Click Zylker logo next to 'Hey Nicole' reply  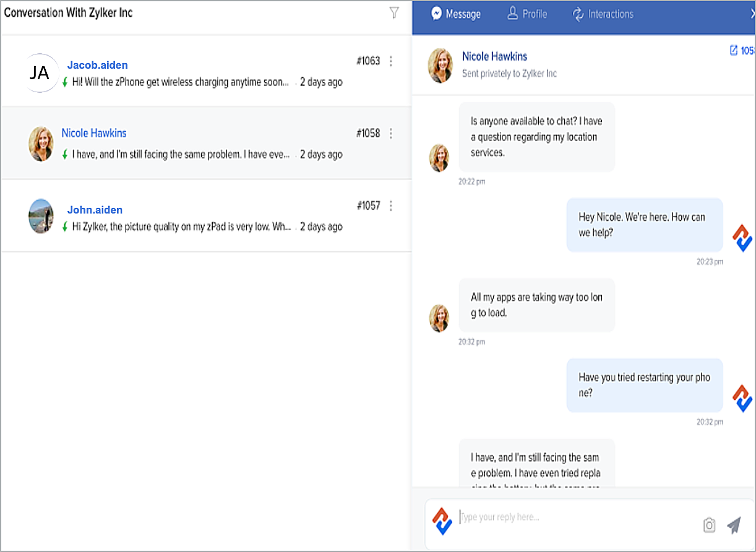click(x=742, y=238)
